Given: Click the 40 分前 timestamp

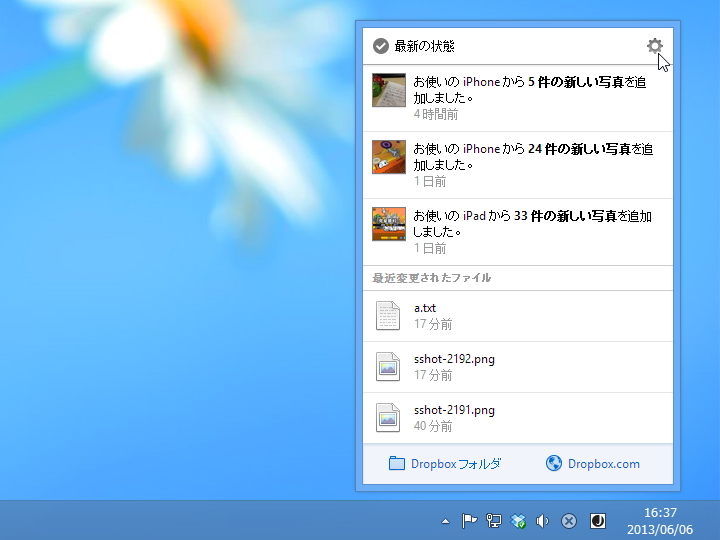Looking at the screenshot, I should 433,426.
